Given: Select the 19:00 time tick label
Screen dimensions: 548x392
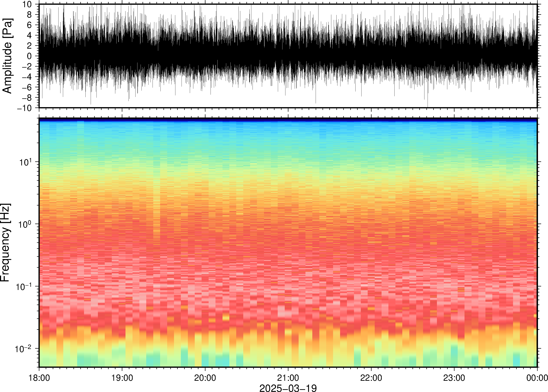Looking at the screenshot, I should point(122,378).
